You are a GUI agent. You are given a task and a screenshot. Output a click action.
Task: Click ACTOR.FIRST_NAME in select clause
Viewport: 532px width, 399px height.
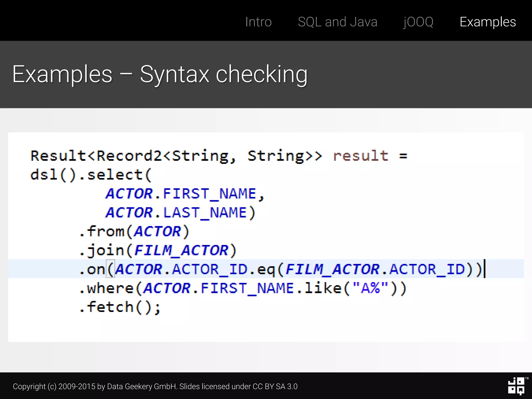pos(181,194)
